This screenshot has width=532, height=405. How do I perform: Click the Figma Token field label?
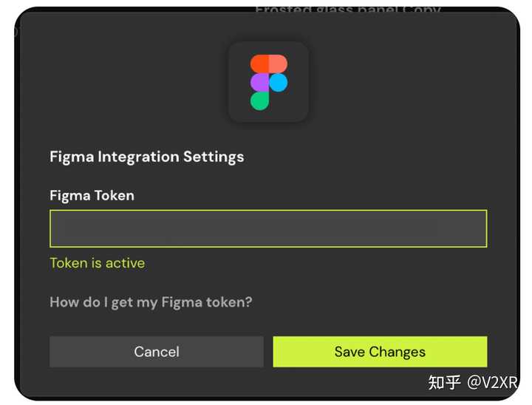point(92,196)
